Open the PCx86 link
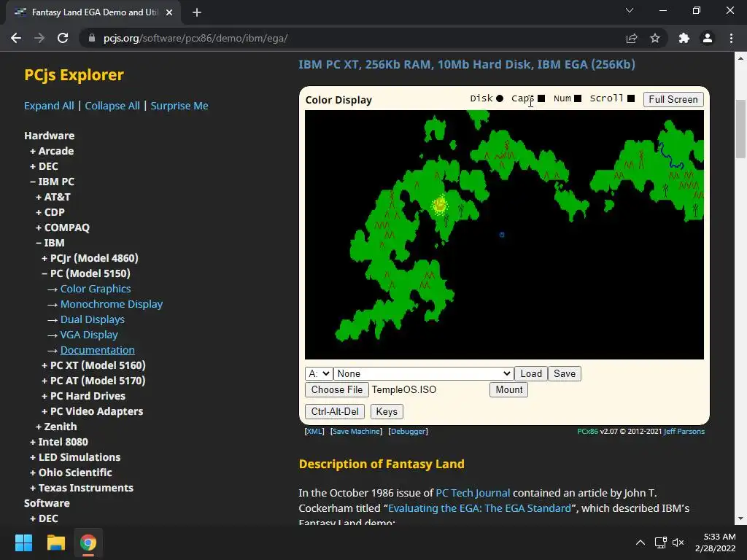Viewport: 747px width, 560px height. pyautogui.click(x=587, y=432)
